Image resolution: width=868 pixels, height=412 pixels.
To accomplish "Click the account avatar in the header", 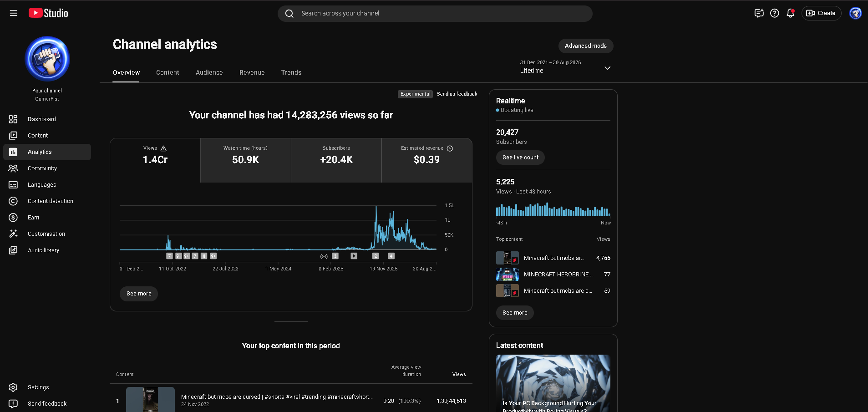I will point(856,13).
